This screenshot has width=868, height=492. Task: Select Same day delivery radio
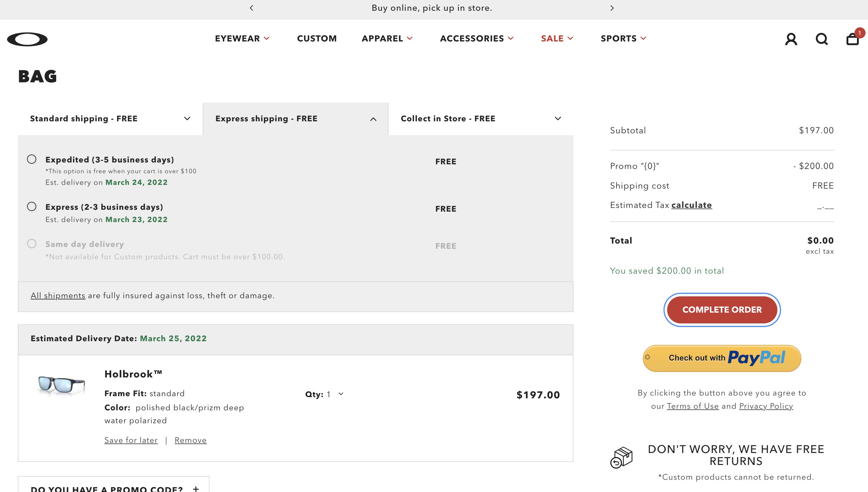pyautogui.click(x=32, y=244)
